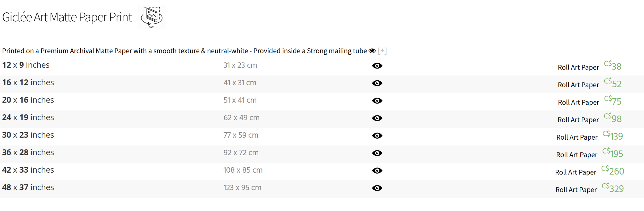Viewport: 644px width, 211px height.
Task: Preview the 16 x 12 inches print
Action: [377, 83]
